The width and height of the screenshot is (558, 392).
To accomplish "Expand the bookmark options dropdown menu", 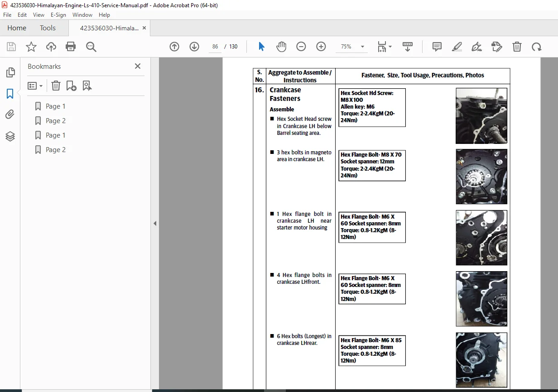I will click(35, 86).
